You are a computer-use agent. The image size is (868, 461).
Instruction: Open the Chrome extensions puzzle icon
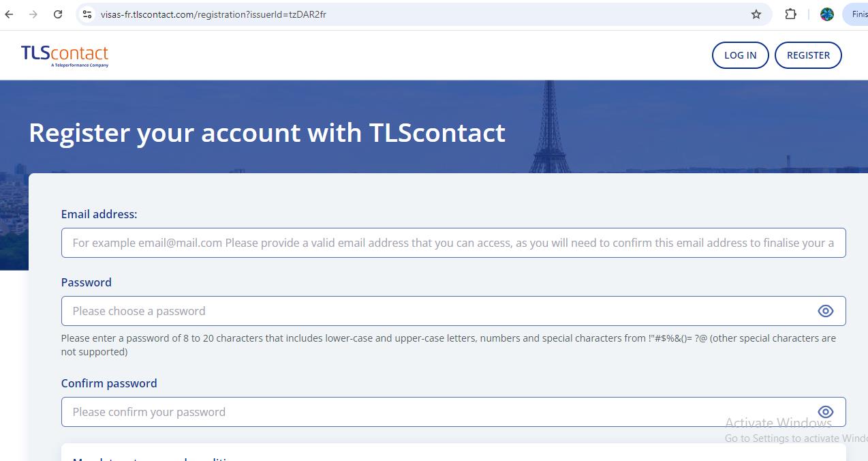[x=790, y=14]
